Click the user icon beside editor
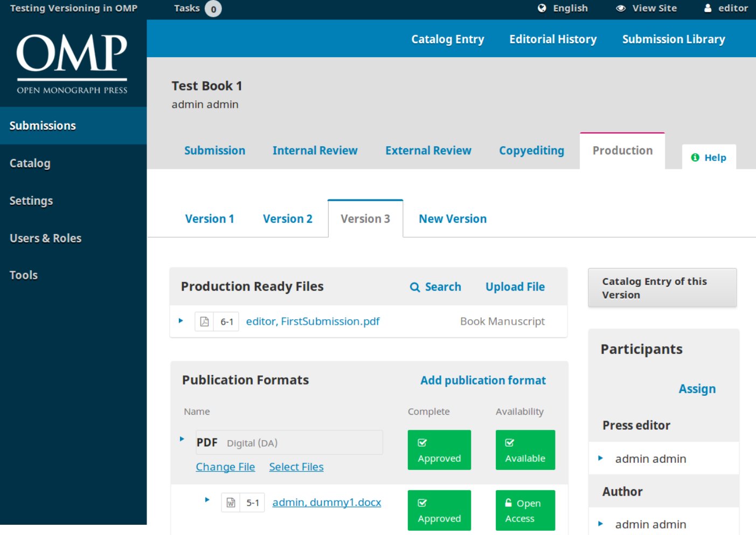The width and height of the screenshot is (756, 535). 708,8
